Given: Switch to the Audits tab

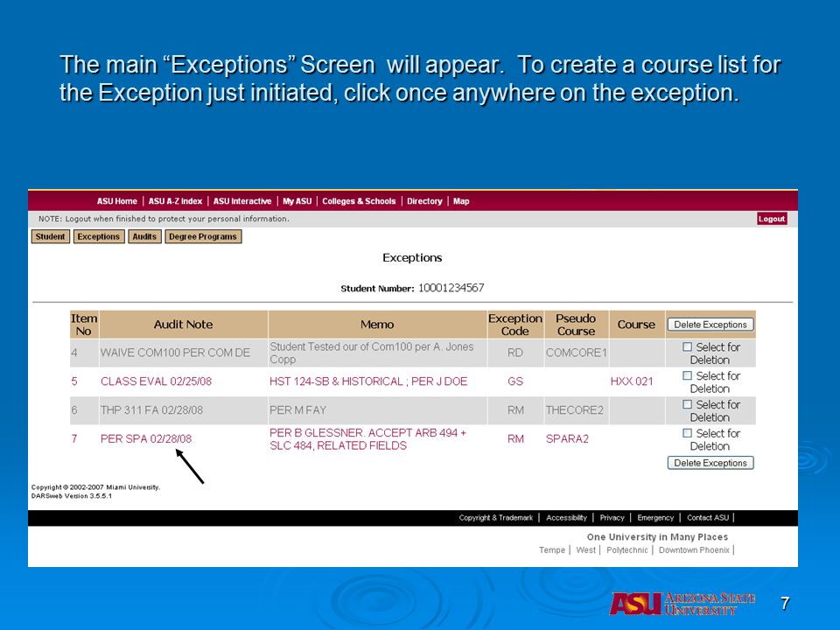Looking at the screenshot, I should pos(144,236).
